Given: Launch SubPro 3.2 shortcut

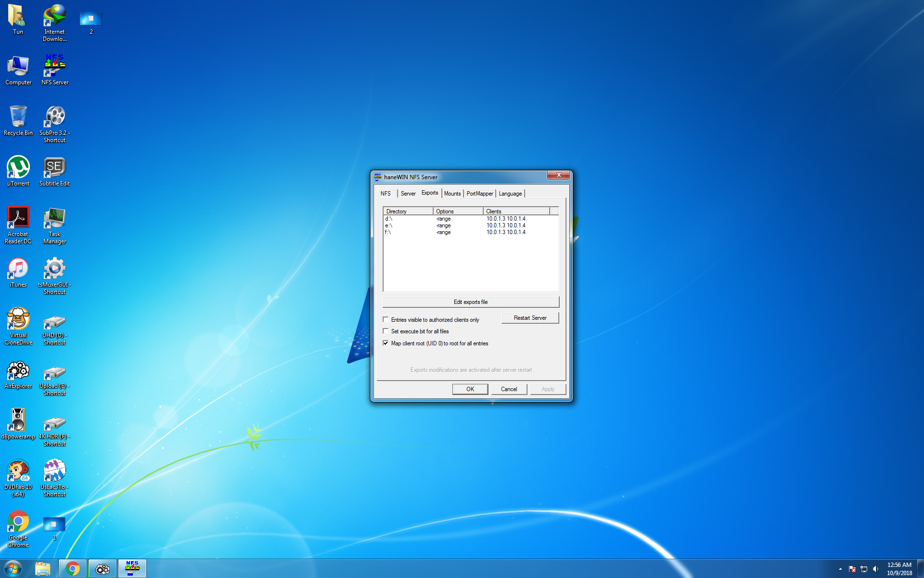Looking at the screenshot, I should pyautogui.click(x=54, y=124).
